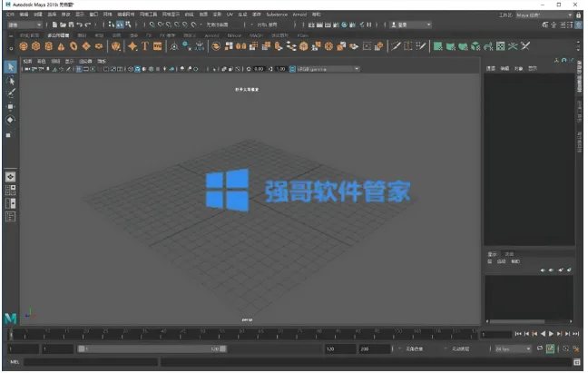The height and width of the screenshot is (373, 588).
Task: Toggle workspace lock icon
Action: pyautogui.click(x=579, y=15)
